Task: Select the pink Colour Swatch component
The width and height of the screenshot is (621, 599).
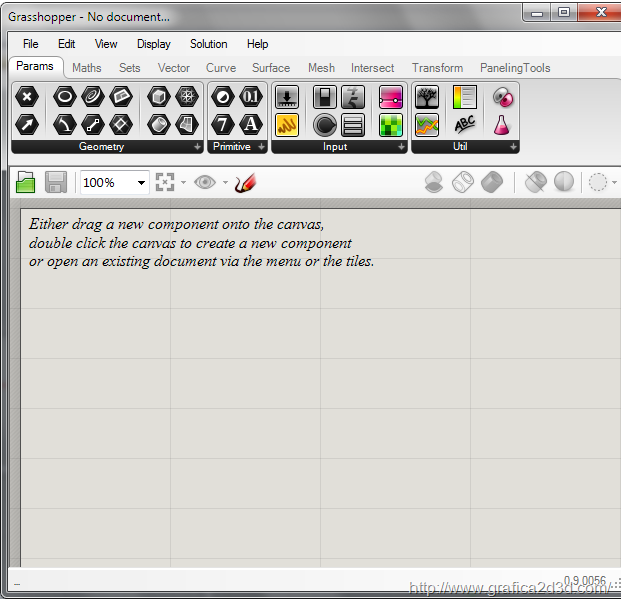Action: pyautogui.click(x=391, y=97)
